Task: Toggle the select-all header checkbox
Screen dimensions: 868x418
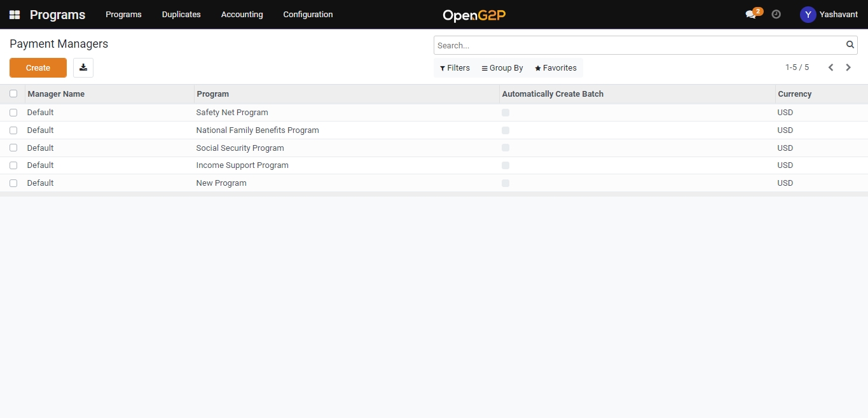Action: [13, 94]
